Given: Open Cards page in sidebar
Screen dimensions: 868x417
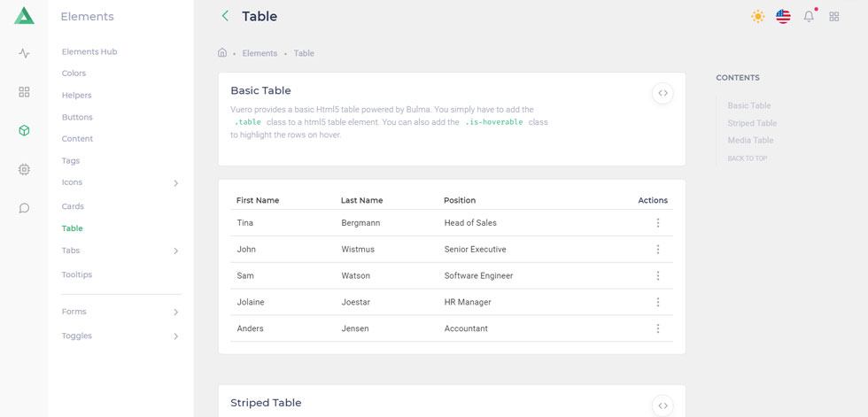Looking at the screenshot, I should coord(73,206).
